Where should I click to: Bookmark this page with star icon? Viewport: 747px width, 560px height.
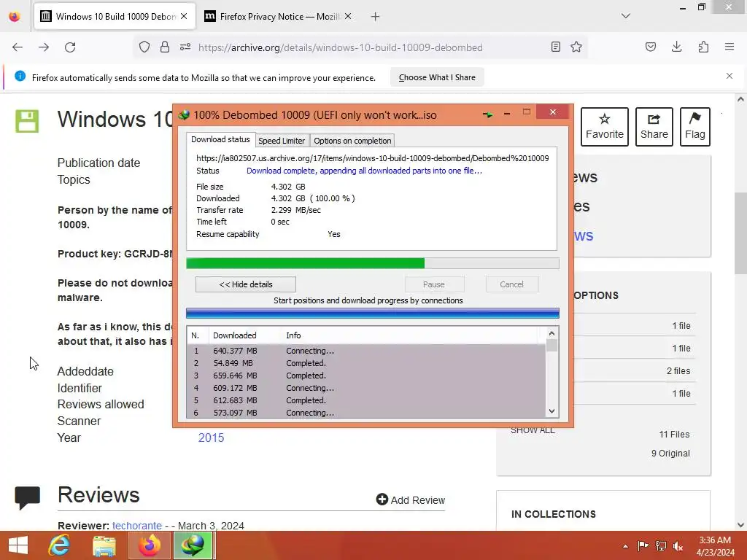pos(576,47)
